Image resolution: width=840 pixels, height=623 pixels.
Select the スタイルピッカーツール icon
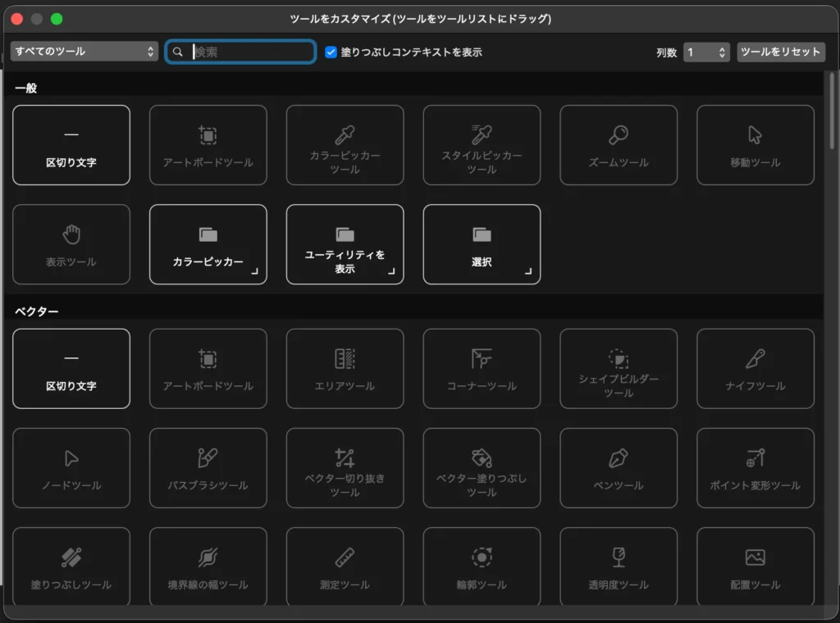(482, 134)
